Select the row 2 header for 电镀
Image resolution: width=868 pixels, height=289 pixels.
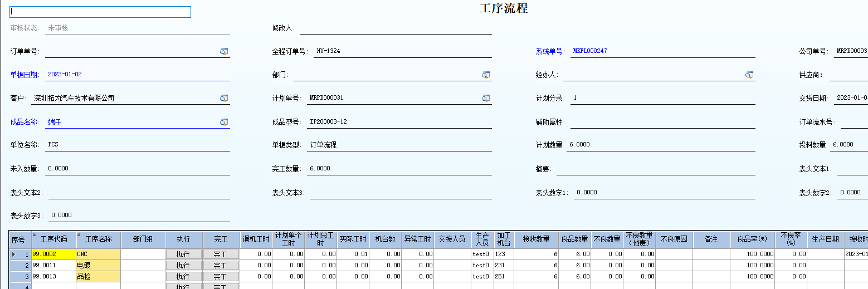[x=19, y=266]
